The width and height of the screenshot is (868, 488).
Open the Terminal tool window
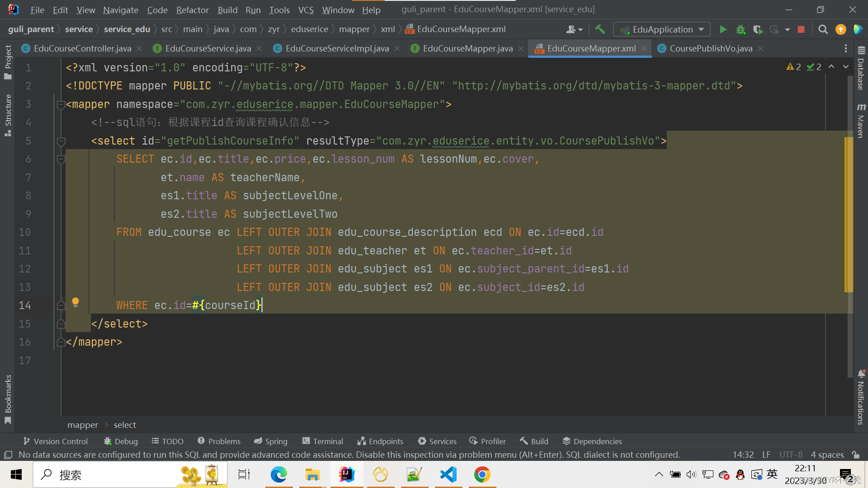[x=322, y=441]
